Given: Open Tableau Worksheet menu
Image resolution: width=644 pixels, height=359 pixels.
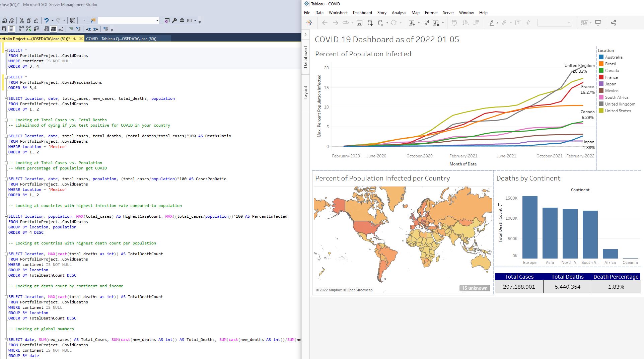Looking at the screenshot, I should pos(338,13).
